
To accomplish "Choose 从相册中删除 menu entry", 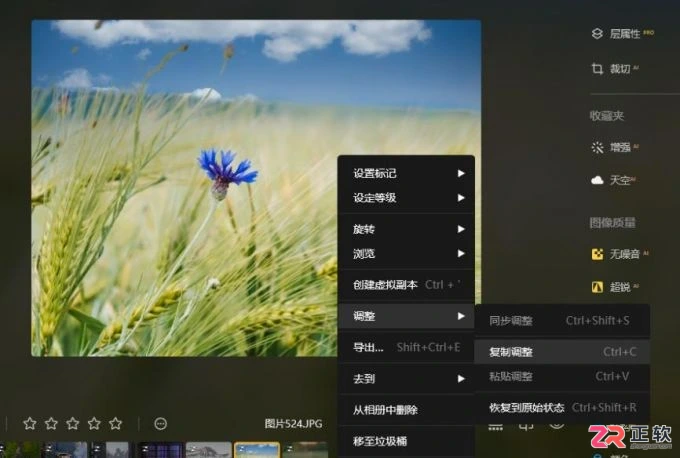I will click(x=406, y=410).
